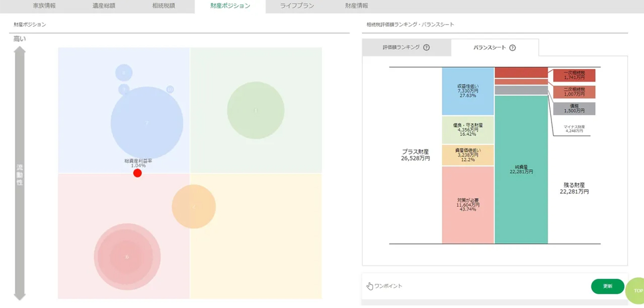This screenshot has height=308, width=644.
Task: Click help icon next to 評価額ランキング
Action: pos(426,48)
